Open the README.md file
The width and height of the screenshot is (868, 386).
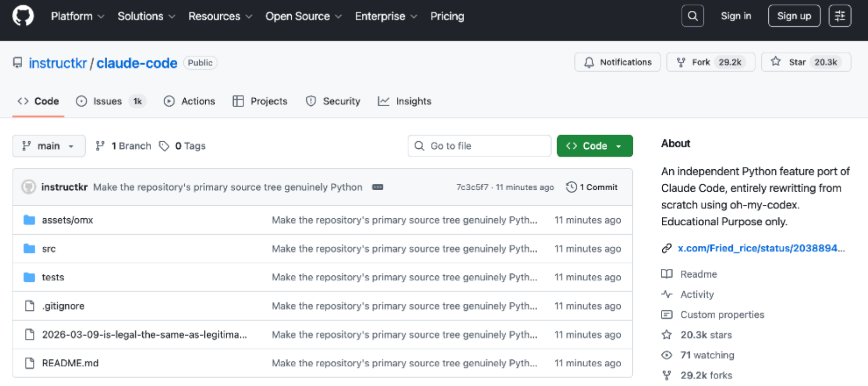[70, 363]
